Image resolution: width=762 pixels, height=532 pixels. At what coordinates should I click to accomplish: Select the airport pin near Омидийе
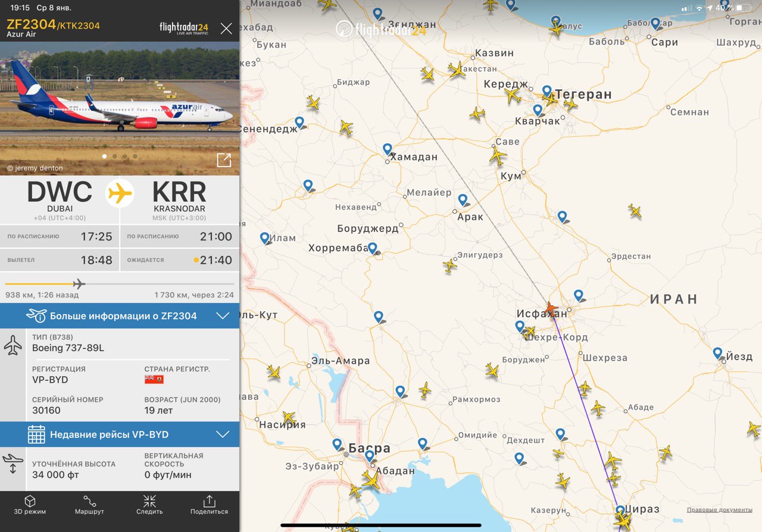tap(422, 443)
